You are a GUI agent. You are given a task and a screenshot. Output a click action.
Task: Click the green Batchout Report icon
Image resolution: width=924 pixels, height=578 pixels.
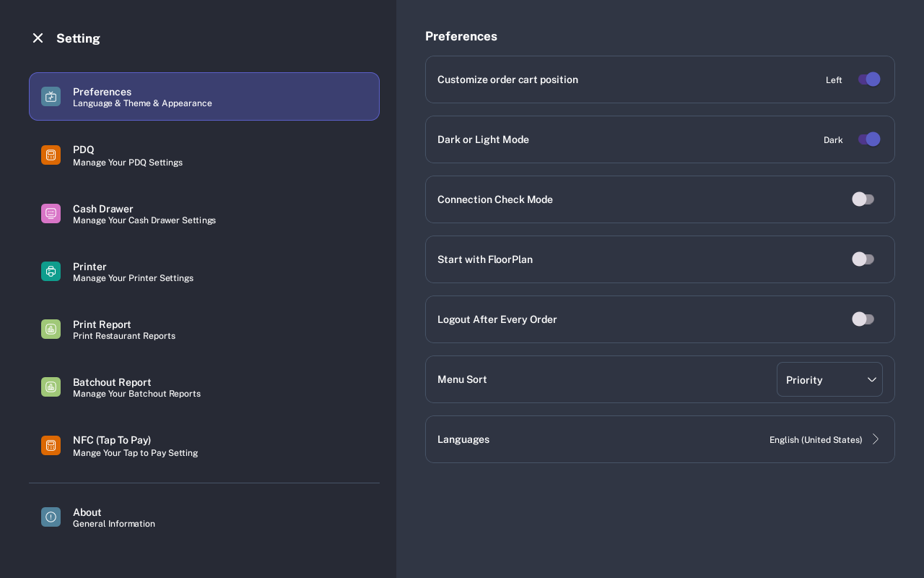51,387
